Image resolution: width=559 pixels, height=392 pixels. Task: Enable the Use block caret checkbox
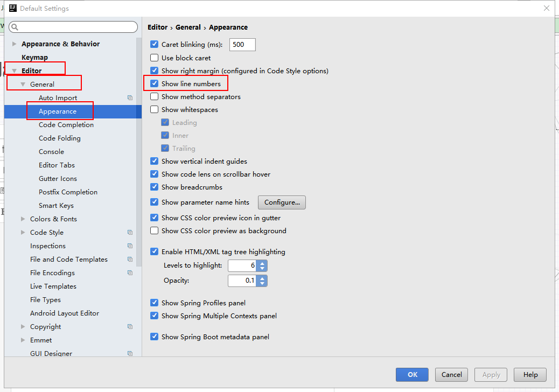[x=155, y=58]
